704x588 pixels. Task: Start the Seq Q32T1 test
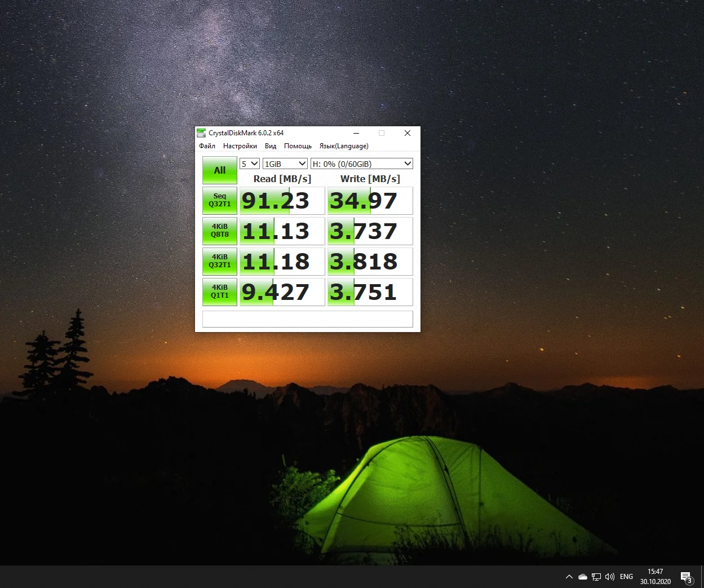[220, 201]
